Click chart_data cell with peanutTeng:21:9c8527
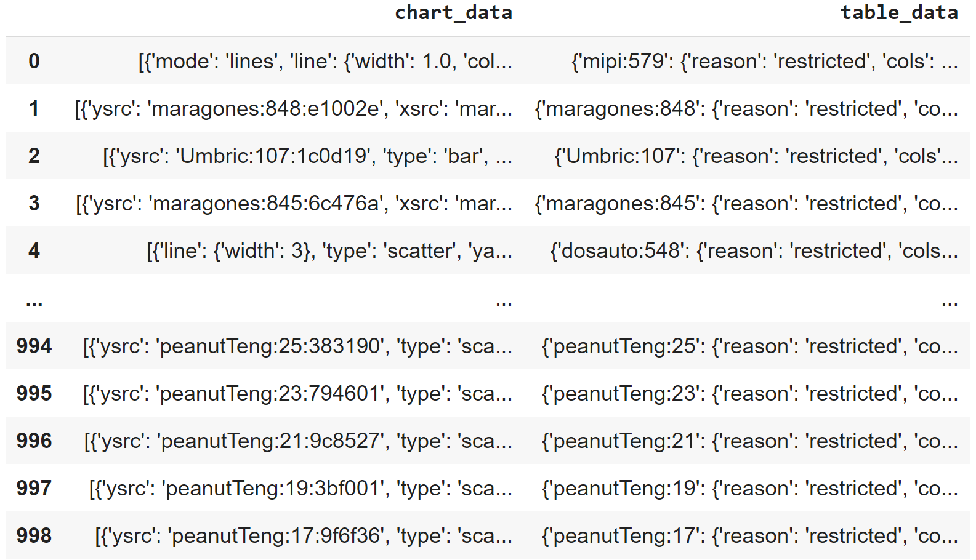 298,441
